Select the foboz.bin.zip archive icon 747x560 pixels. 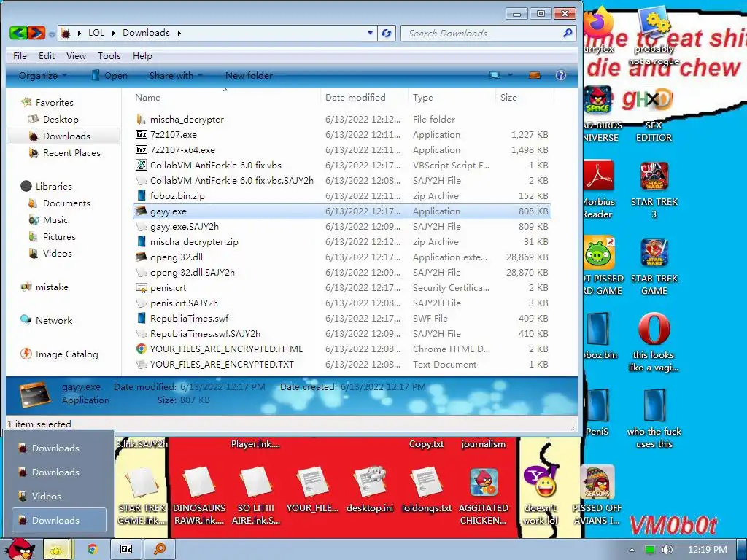click(x=142, y=195)
